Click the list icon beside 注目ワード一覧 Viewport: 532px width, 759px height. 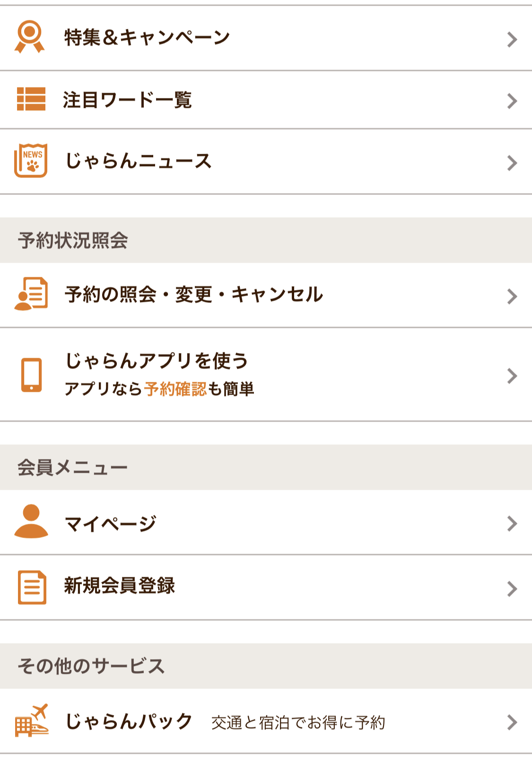pyautogui.click(x=31, y=99)
